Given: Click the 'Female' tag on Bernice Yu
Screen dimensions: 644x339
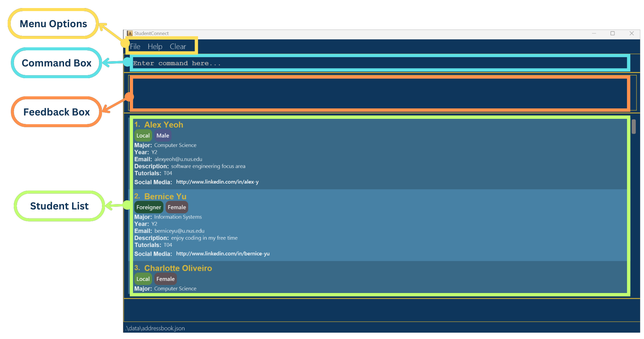Looking at the screenshot, I should point(176,207).
